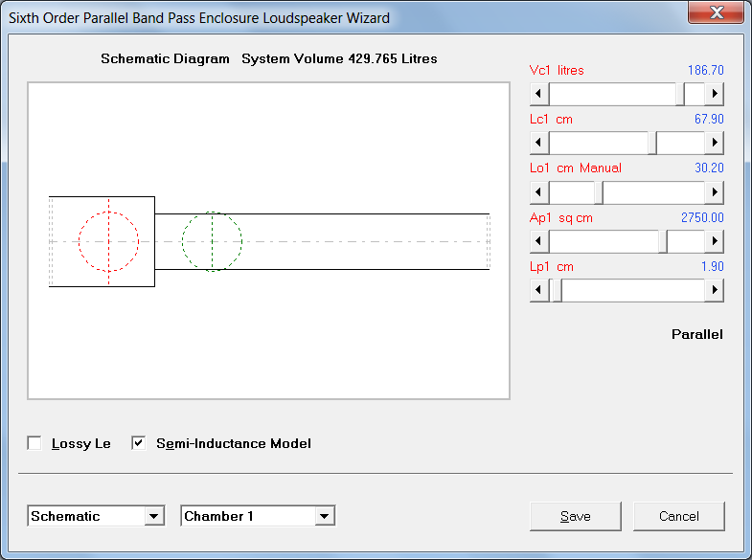Click the Lo1 cm Manual label
Viewport: 752px width, 560px height.
[576, 168]
